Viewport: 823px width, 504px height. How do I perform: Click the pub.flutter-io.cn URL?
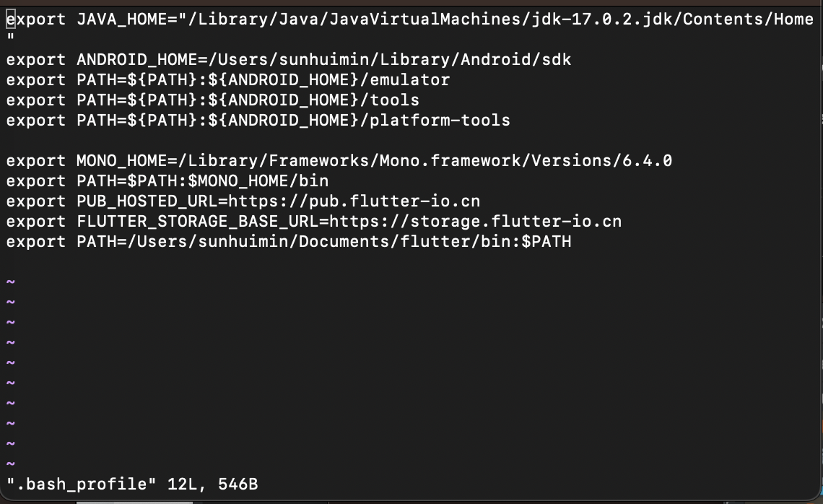pyautogui.click(x=354, y=201)
